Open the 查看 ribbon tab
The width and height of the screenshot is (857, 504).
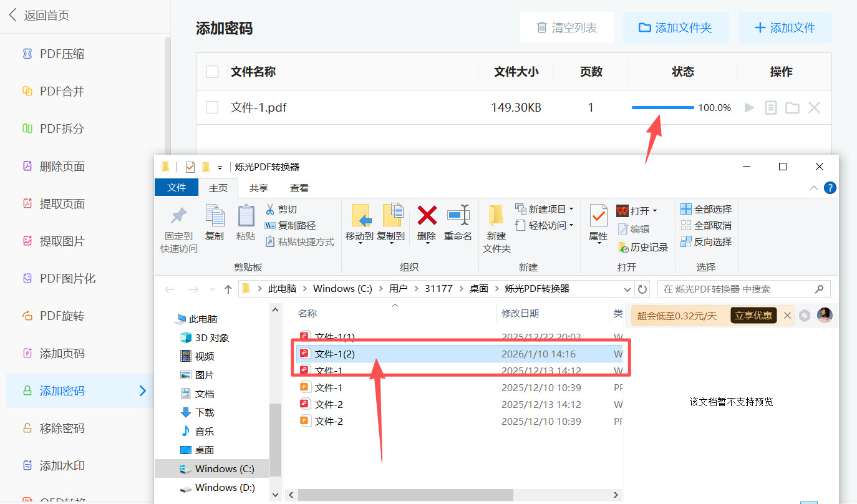pyautogui.click(x=299, y=188)
